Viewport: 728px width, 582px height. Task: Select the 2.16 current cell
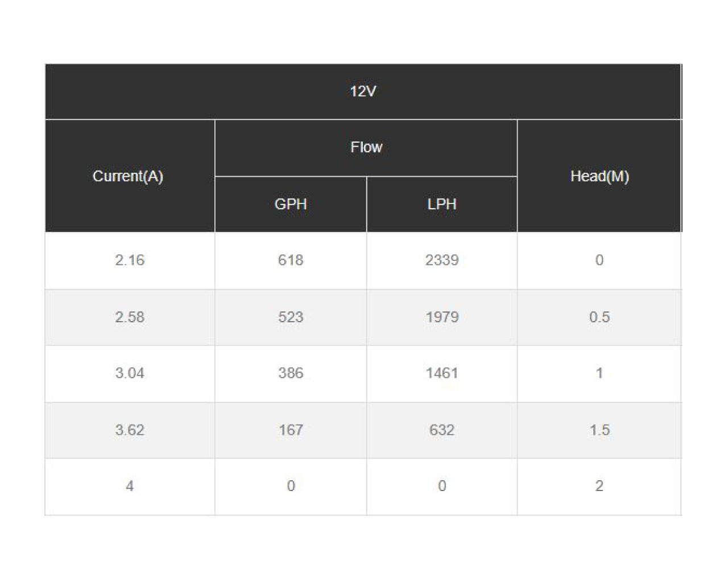130,260
